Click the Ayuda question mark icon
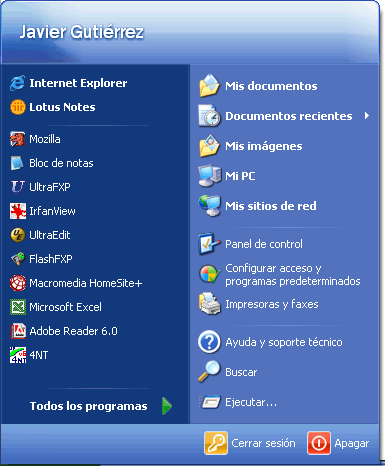 209,342
